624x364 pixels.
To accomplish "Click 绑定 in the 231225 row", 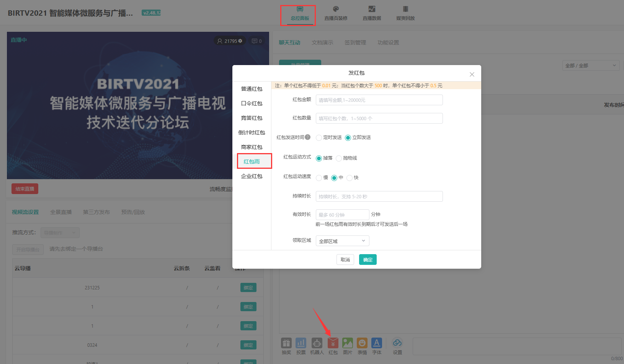I will pos(248,287).
